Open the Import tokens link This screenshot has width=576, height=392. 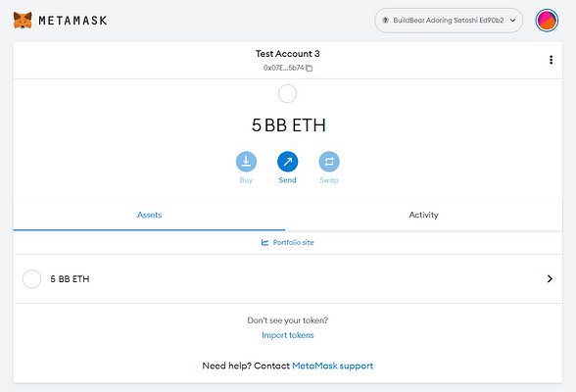pyautogui.click(x=288, y=335)
